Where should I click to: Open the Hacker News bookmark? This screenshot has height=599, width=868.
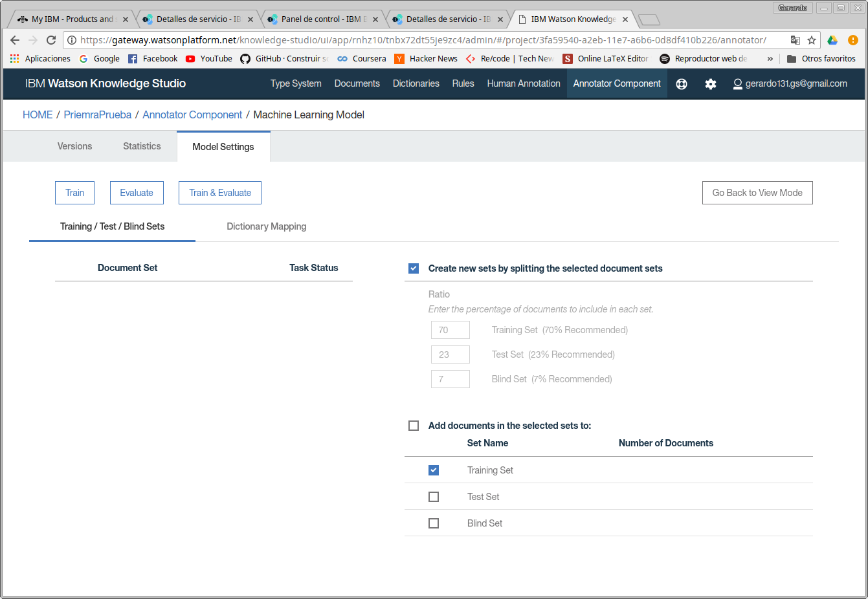426,59
